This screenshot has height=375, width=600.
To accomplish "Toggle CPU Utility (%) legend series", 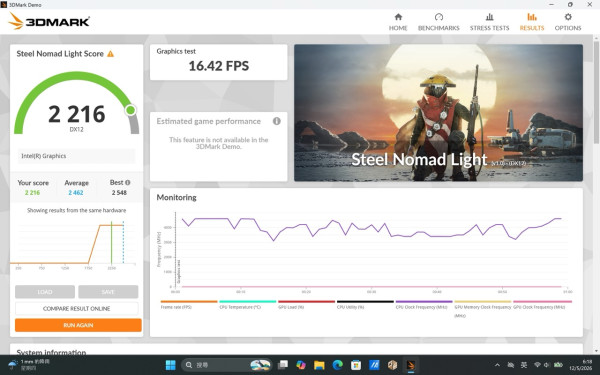I will (365, 305).
